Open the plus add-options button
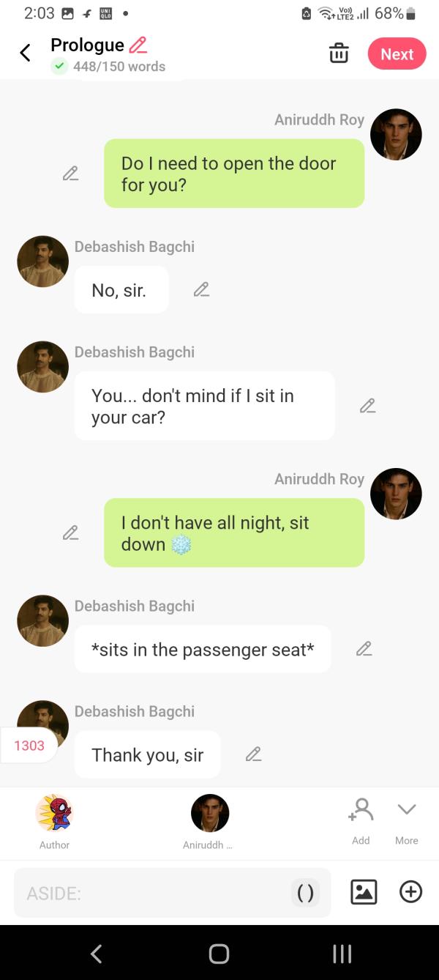This screenshot has height=980, width=439. [x=410, y=892]
